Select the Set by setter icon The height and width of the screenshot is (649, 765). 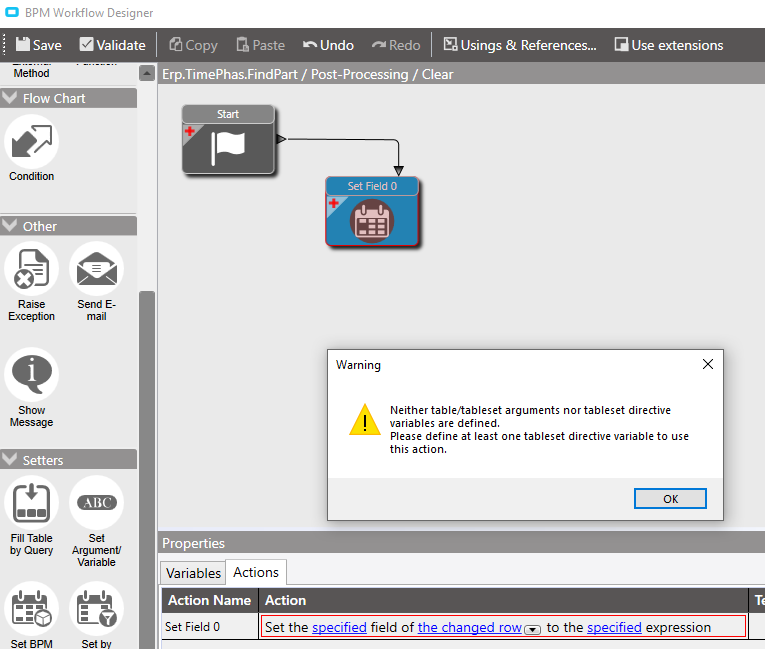pos(97,608)
